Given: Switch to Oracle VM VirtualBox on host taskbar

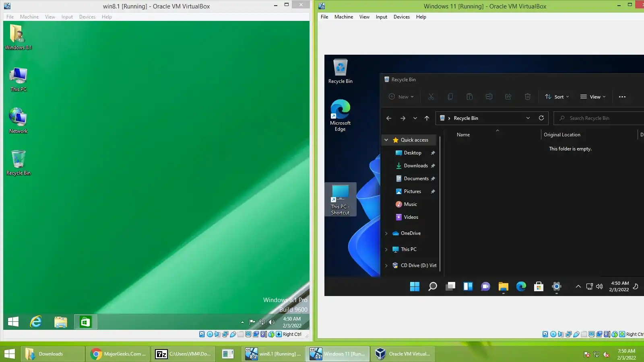Looking at the screenshot, I should click(402, 354).
